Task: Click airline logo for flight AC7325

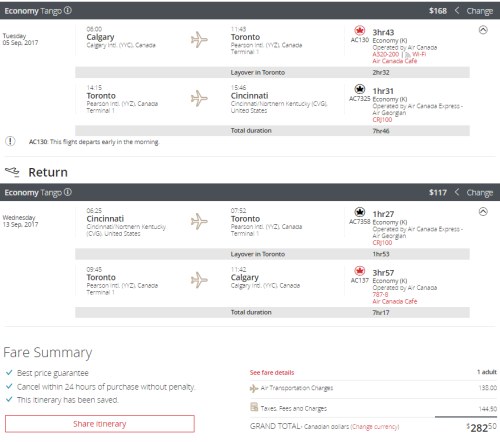Action: [x=359, y=89]
